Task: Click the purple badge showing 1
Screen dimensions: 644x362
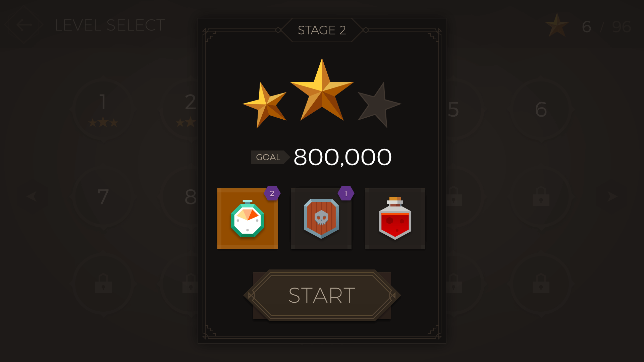Action: coord(346,193)
